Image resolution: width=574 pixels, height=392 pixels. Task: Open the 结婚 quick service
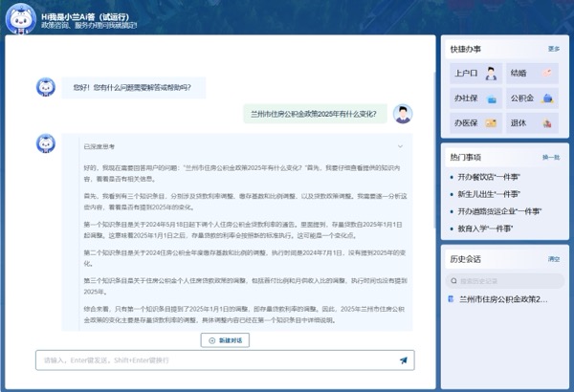(532, 74)
